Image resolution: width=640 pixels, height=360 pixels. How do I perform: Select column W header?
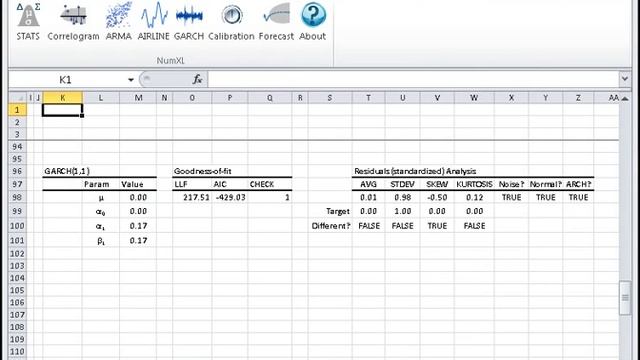(474, 98)
